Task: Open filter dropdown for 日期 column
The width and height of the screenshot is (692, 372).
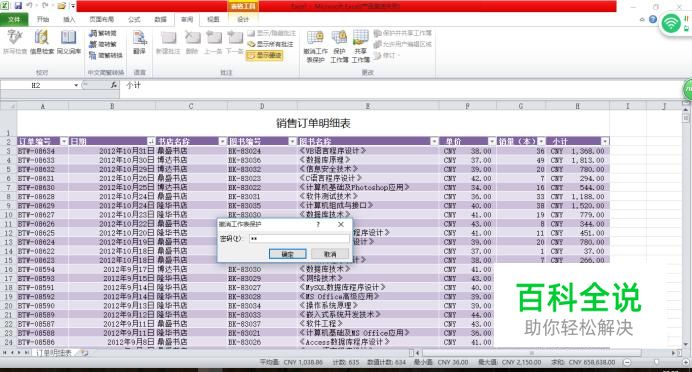Action: point(151,141)
